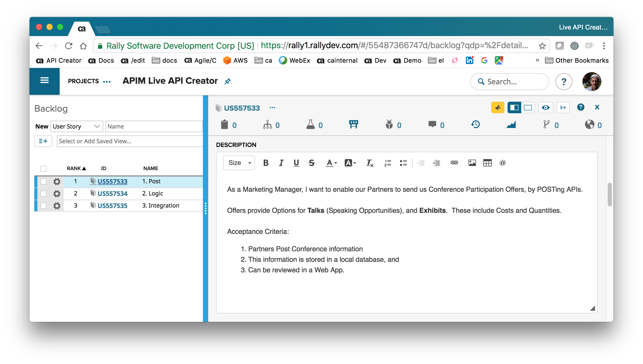Expand the font Size dropdown
This screenshot has height=364, width=643.
coord(239,163)
